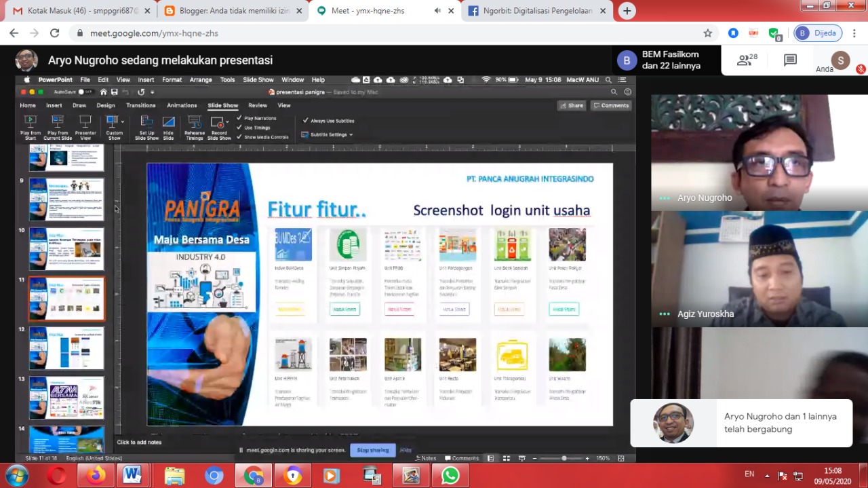Expand Subtitle Settings dropdown
Image resolution: width=868 pixels, height=488 pixels.
click(351, 134)
